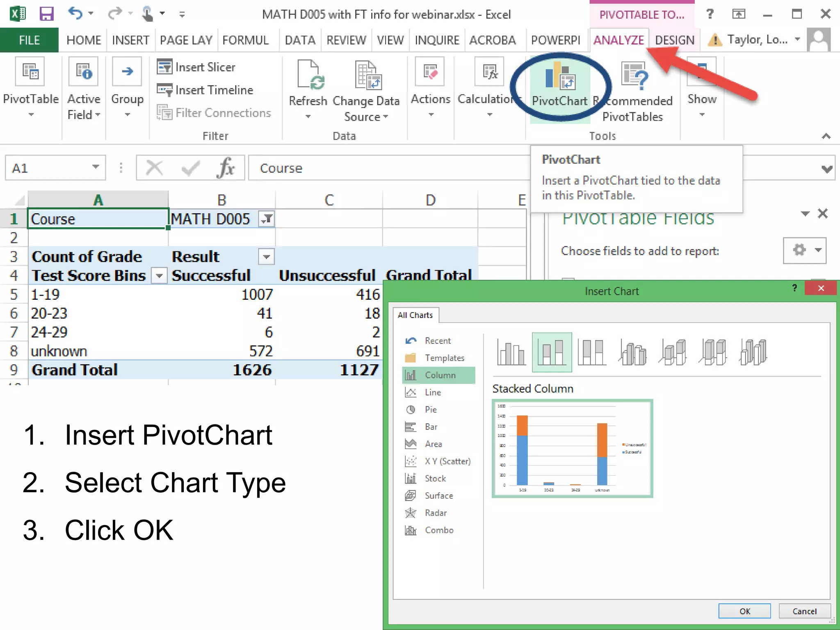Click the formula bar containing Course
The height and width of the screenshot is (630, 840).
[x=390, y=168]
